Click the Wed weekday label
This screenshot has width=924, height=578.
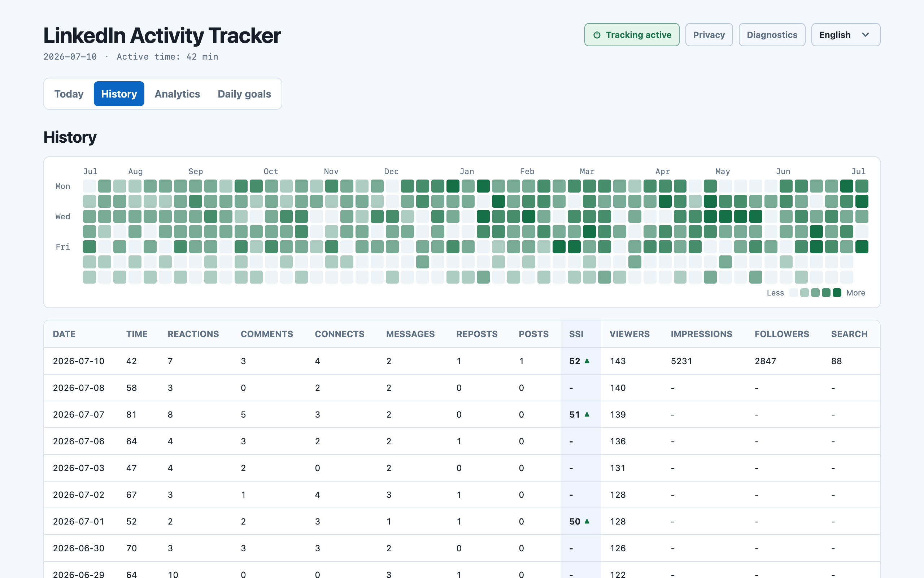click(62, 216)
